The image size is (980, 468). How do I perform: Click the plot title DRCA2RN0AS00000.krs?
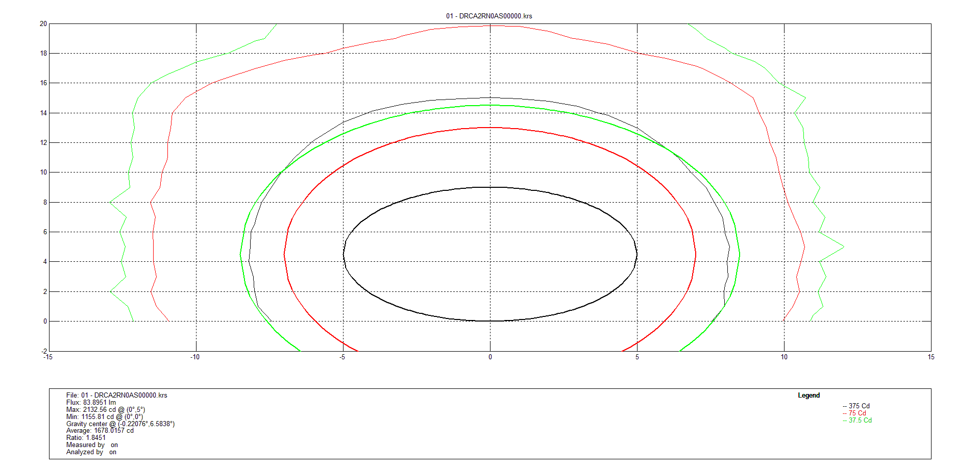[x=489, y=16]
